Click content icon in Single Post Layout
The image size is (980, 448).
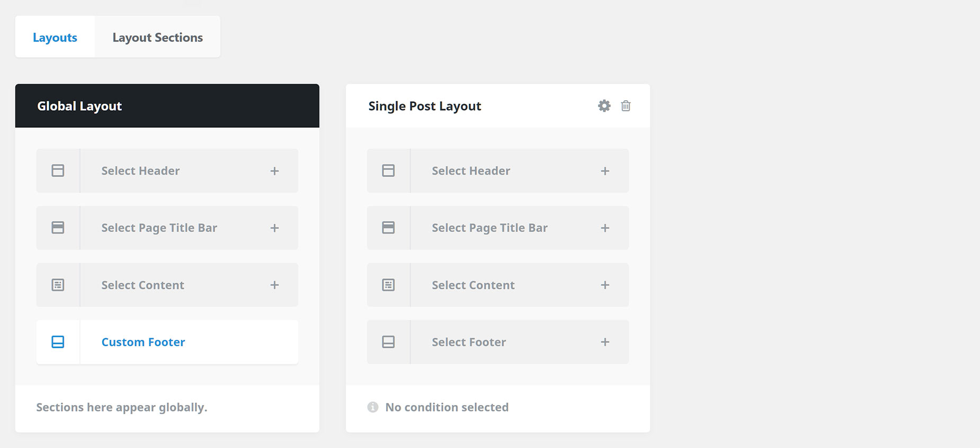point(388,285)
